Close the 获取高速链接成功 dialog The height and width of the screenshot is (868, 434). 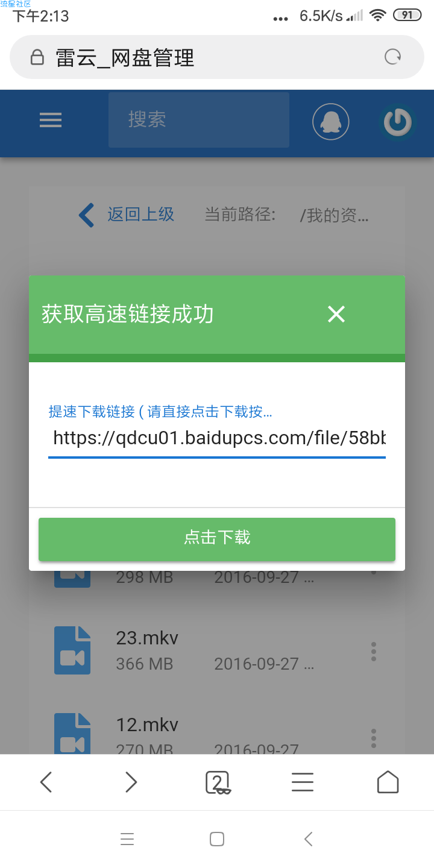point(336,314)
